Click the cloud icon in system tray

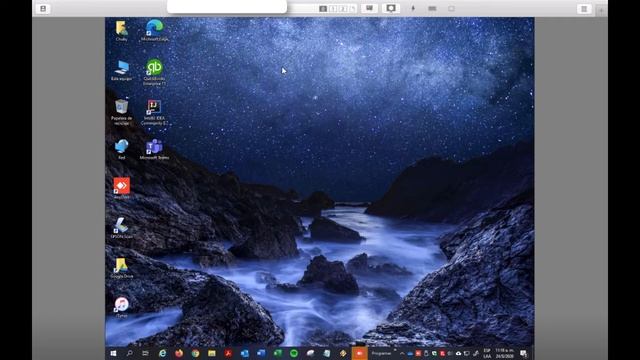(x=458, y=353)
